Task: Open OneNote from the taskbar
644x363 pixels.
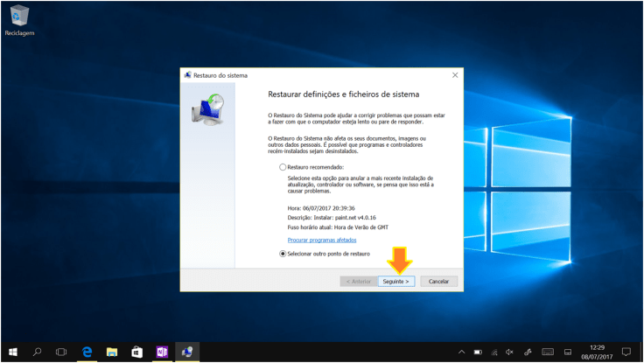Action: tap(161, 352)
